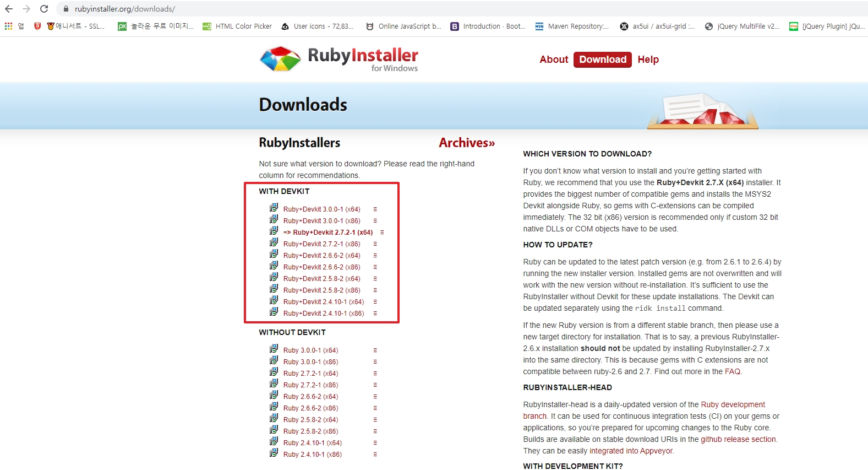Viewport: 868px width, 470px height.
Task: Open Introduction Bootstrap bookmark
Action: 488,26
